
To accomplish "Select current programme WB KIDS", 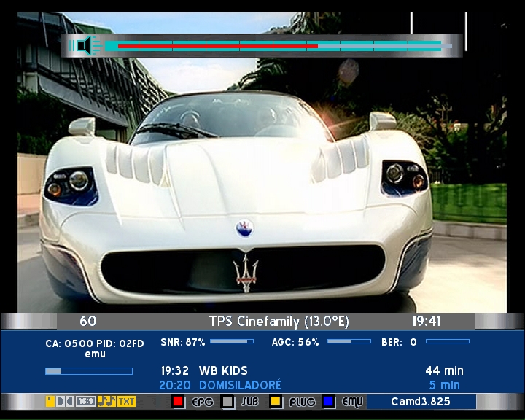I will [223, 370].
